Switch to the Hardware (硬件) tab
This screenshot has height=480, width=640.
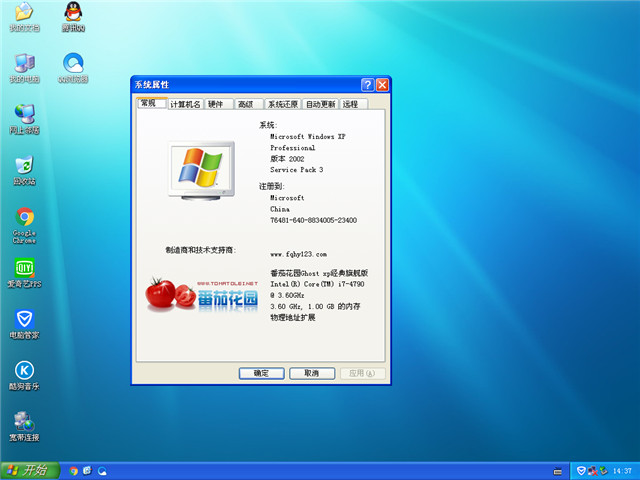[219, 104]
